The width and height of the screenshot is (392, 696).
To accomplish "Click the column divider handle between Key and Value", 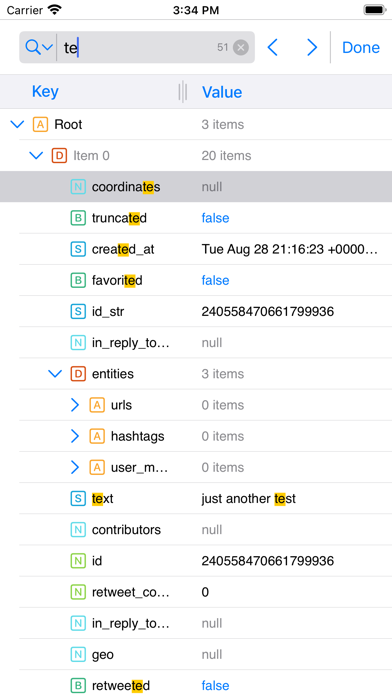I will [182, 92].
